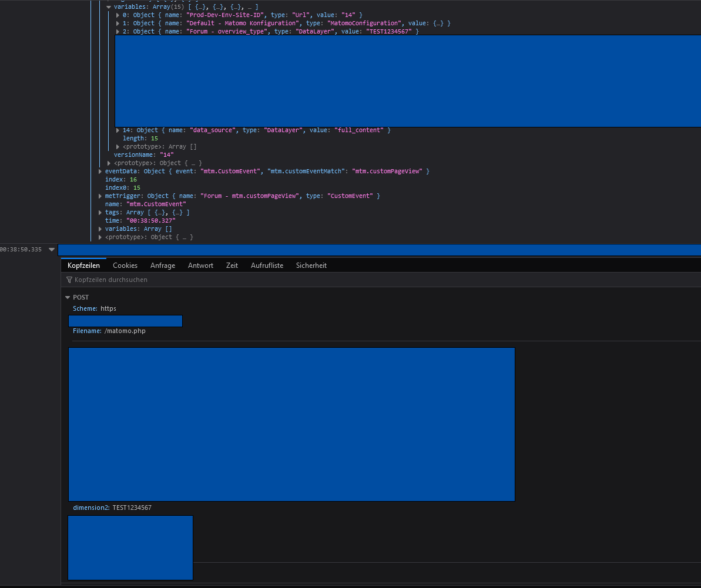This screenshot has width=701, height=588.
Task: Open the Sicherheit tab
Action: click(311, 265)
